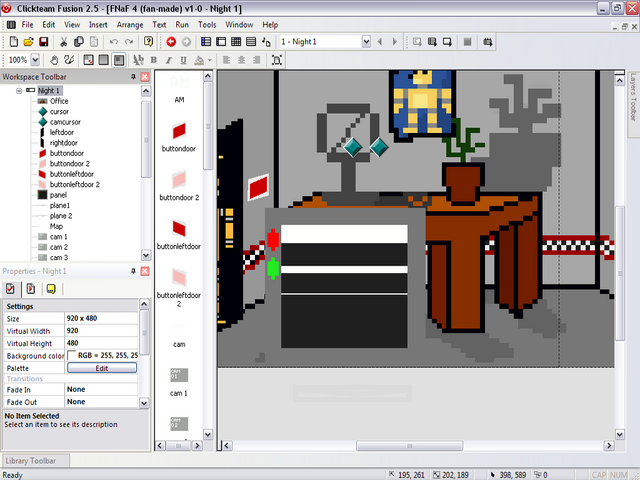The width and height of the screenshot is (640, 480).
Task: Collapse the Night 1 tree node
Action: pos(19,91)
